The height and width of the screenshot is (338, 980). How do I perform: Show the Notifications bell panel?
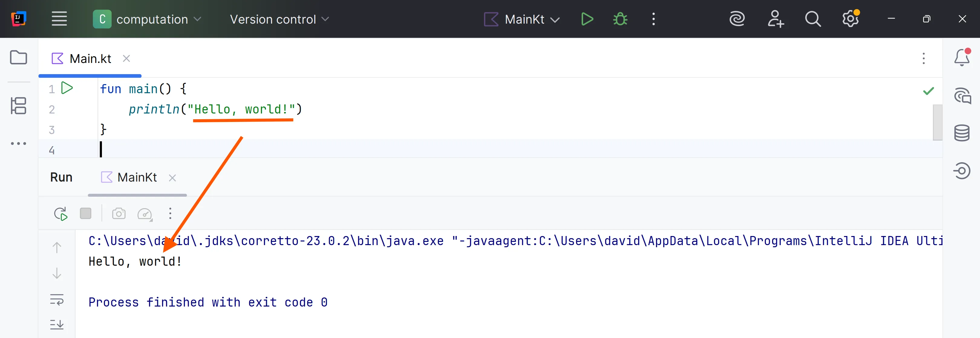tap(961, 58)
